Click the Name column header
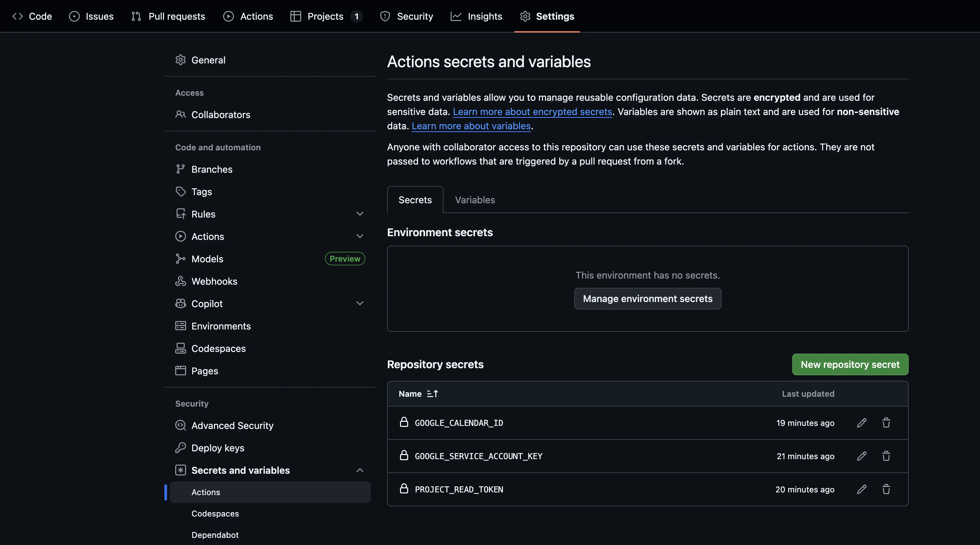 [410, 394]
